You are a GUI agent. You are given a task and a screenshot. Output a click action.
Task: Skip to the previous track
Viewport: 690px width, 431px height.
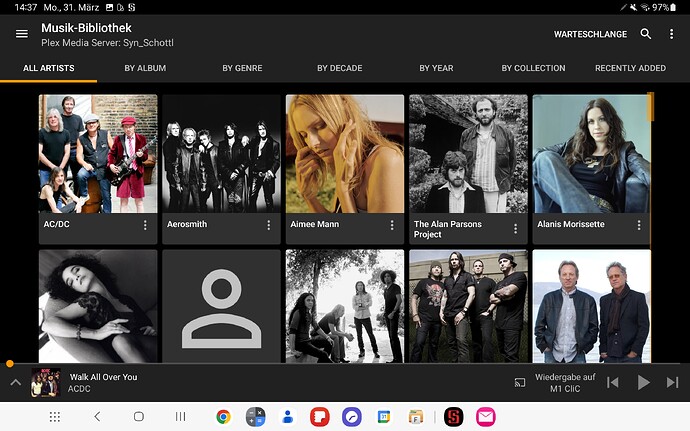tap(613, 383)
